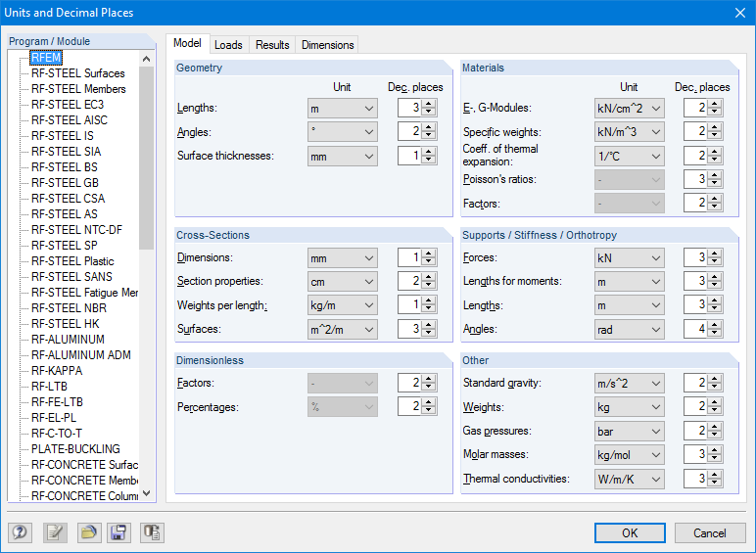The height and width of the screenshot is (553, 756).
Task: Select RF-STEEL EC3 in module list
Action: [x=68, y=105]
